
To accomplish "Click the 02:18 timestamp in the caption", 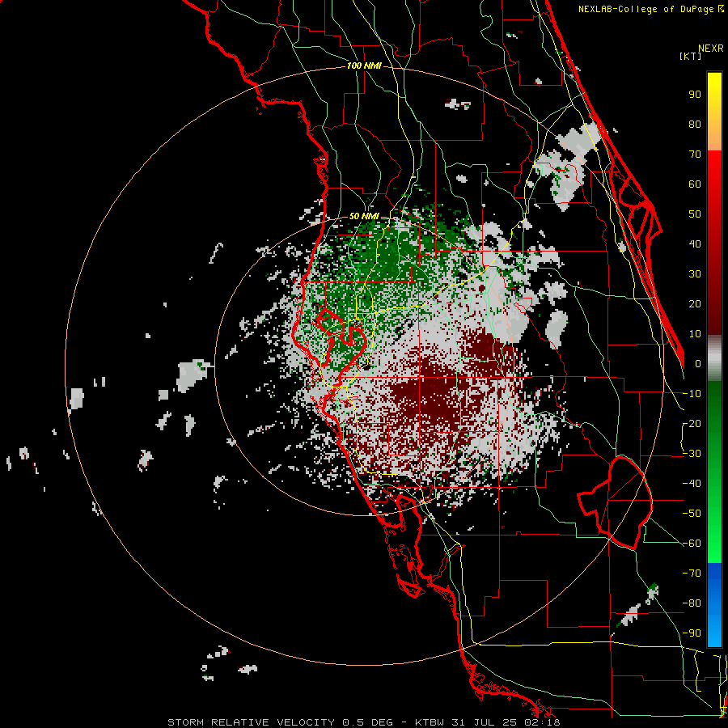I will 540,722.
